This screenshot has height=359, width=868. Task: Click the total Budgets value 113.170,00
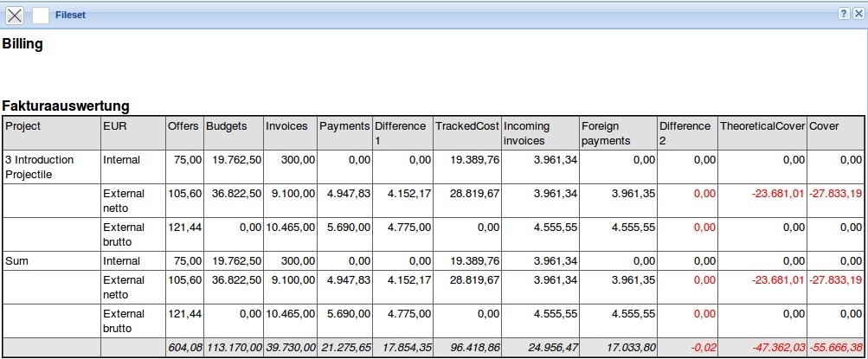pyautogui.click(x=232, y=347)
